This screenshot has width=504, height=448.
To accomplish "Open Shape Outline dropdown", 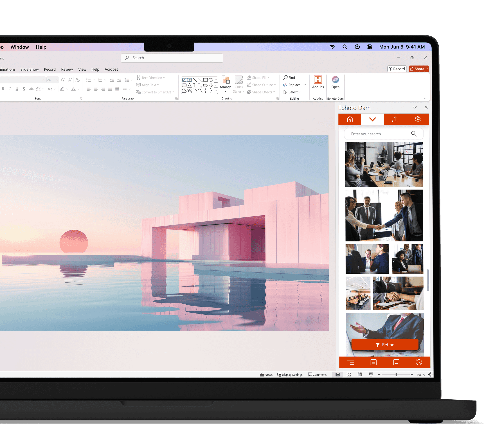I will coord(261,85).
